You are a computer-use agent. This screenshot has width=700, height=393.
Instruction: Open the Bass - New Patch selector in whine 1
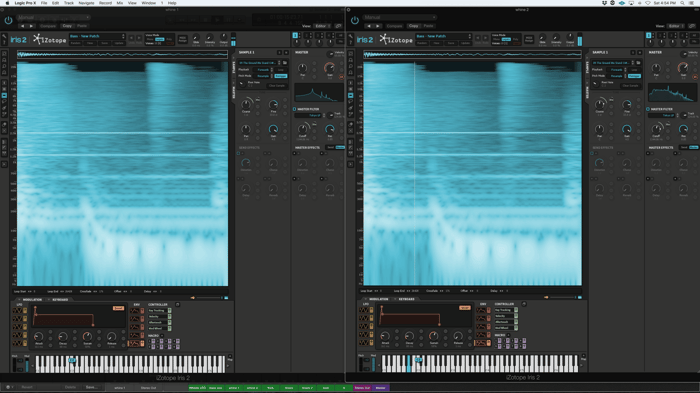(97, 36)
